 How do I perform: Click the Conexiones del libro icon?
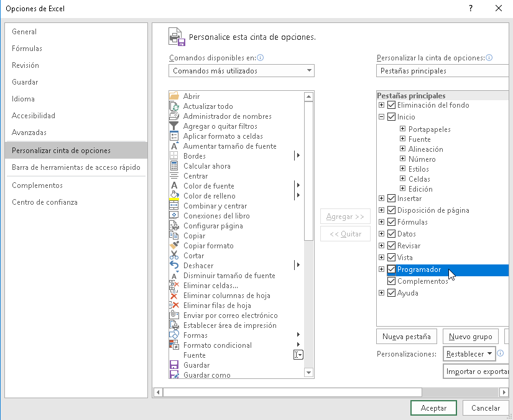coord(174,215)
